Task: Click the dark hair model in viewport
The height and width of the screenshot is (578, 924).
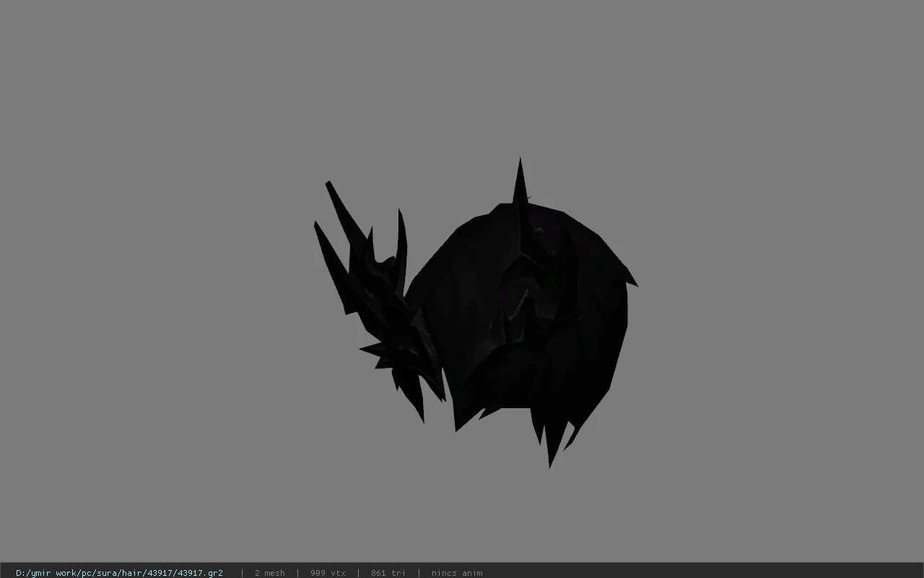Action: click(476, 312)
